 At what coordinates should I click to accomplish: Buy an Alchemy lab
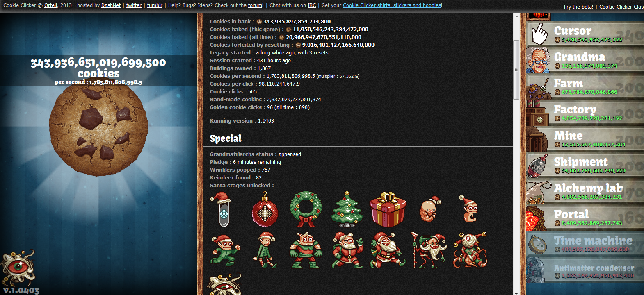tap(585, 192)
